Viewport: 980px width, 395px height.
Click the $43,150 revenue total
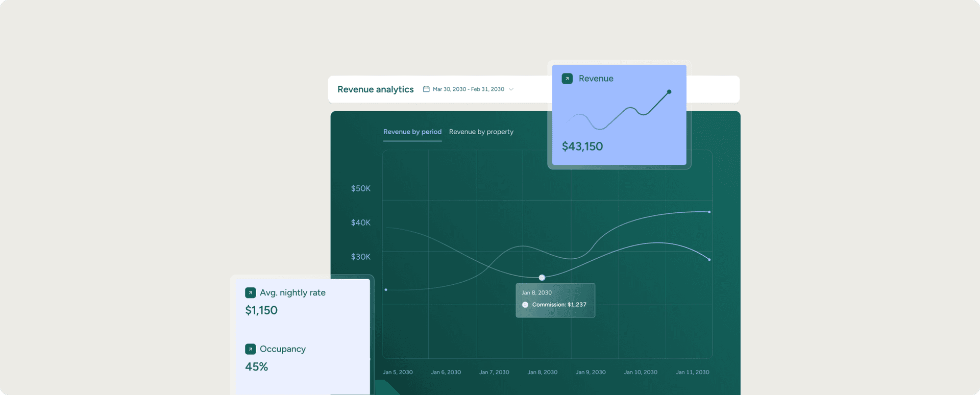(582, 146)
